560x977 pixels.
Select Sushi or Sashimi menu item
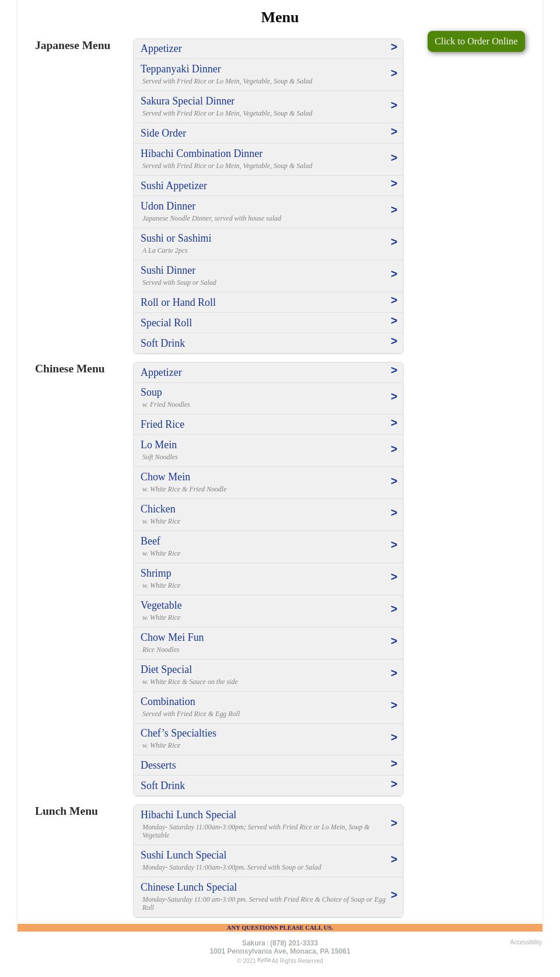pyautogui.click(x=176, y=238)
